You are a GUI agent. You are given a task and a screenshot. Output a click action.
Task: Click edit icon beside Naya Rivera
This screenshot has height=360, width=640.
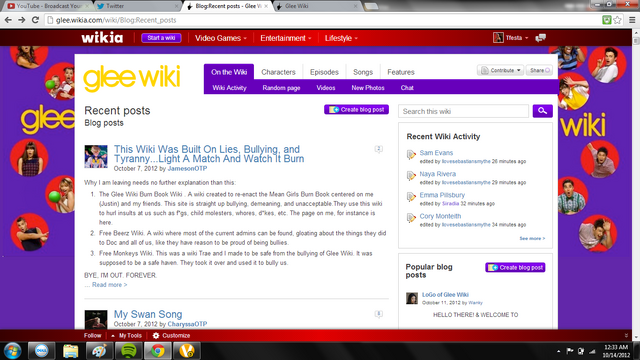tap(411, 176)
